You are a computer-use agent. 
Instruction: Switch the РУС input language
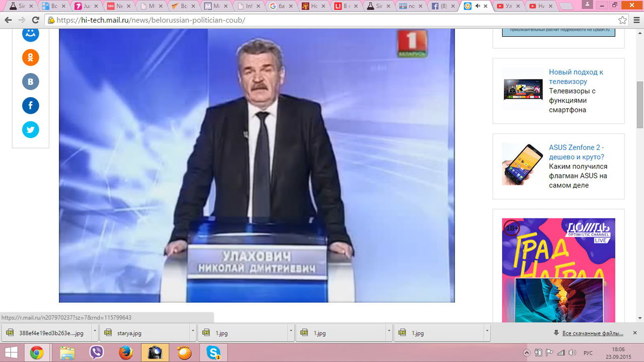588,352
